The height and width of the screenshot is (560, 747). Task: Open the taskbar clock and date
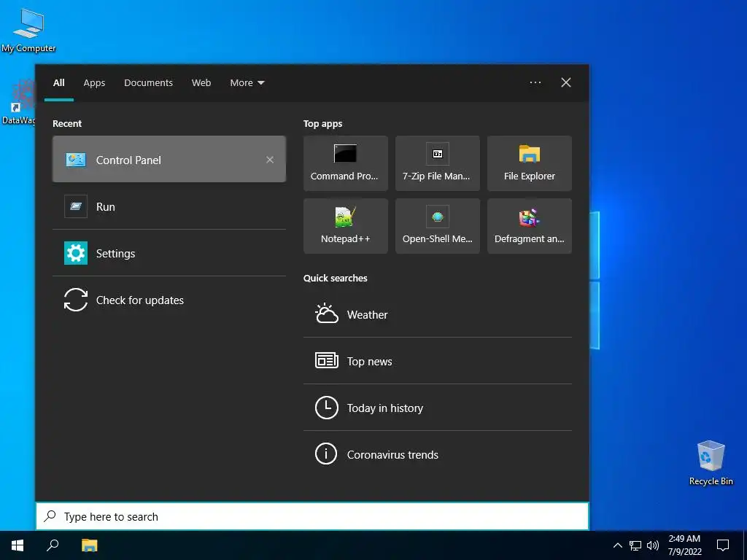pyautogui.click(x=684, y=545)
